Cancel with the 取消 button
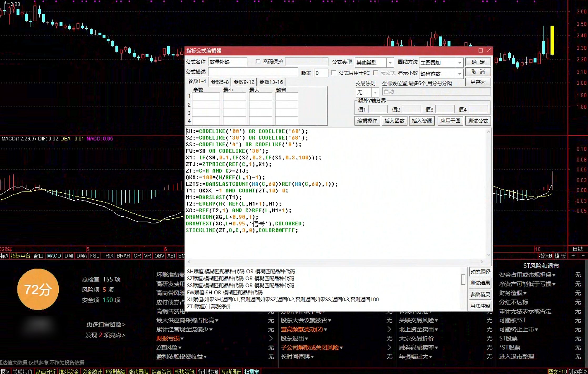 478,72
